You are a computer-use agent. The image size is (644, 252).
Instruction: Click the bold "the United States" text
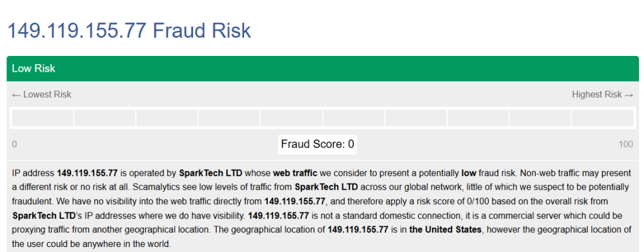tap(445, 229)
